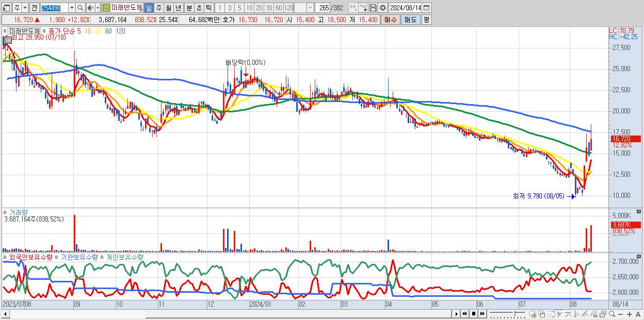644x320 pixels.
Task: Click the fast-forward button in replay controls
Action: coord(482,314)
